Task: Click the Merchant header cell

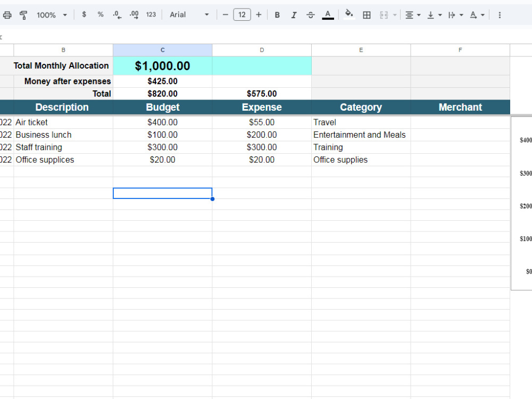Action: pos(460,107)
